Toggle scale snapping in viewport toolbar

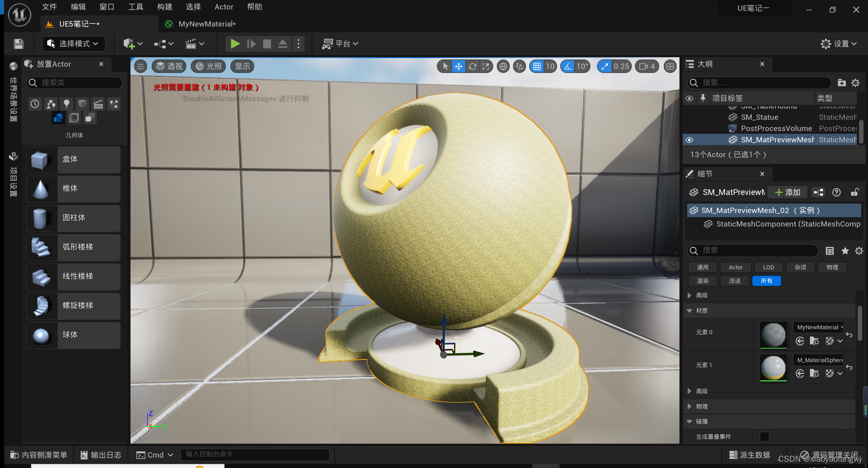[x=605, y=66]
